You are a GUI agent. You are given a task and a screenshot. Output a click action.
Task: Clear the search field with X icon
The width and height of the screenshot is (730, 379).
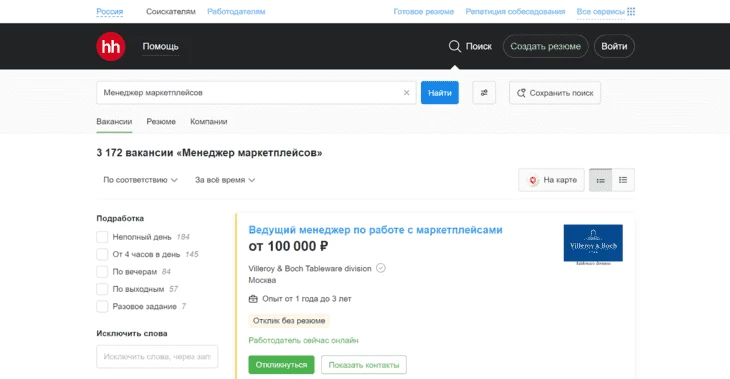tap(406, 93)
